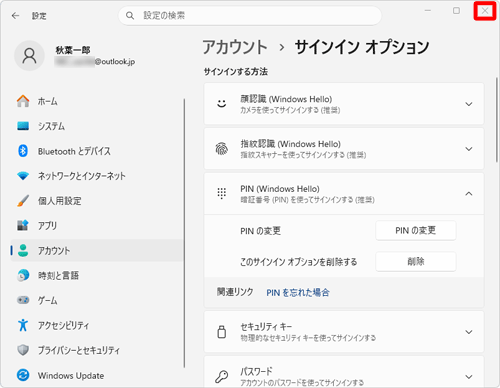Viewport: 500px width, 388px height.
Task: Select 個人用設定 in sidebar
Action: click(97, 201)
